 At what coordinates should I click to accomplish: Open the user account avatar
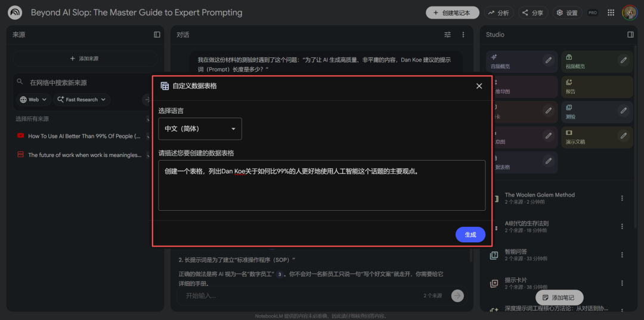coord(630,13)
